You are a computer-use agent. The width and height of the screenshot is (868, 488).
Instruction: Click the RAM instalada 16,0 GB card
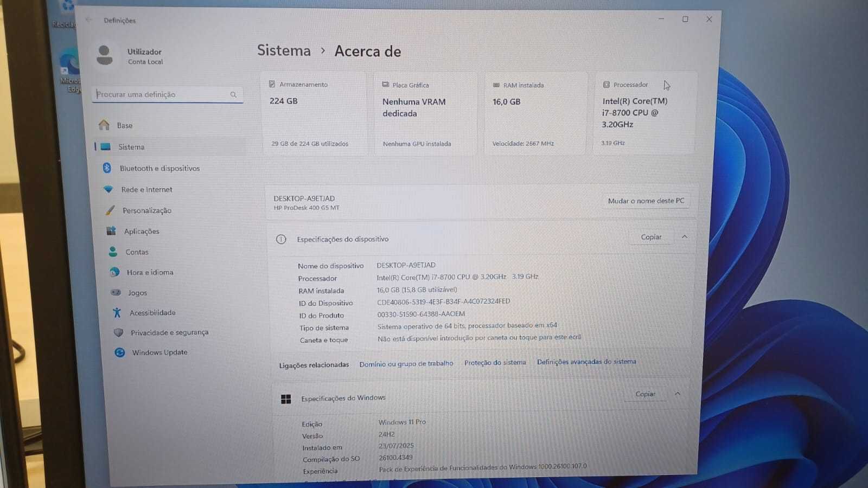[x=535, y=114]
